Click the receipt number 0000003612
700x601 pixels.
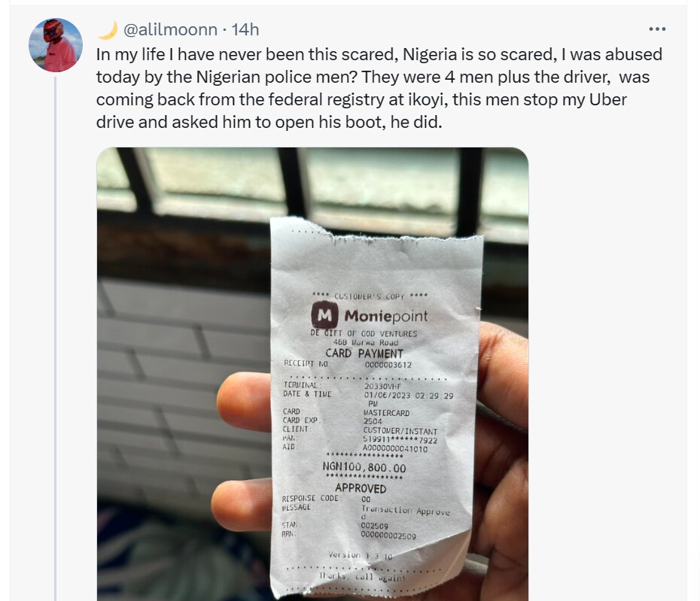(388, 365)
